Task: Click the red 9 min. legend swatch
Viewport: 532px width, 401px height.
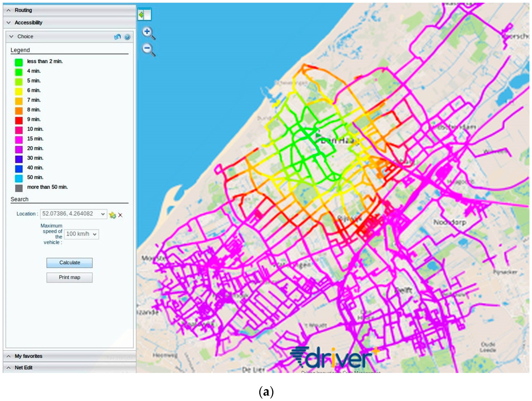Action: 19,120
